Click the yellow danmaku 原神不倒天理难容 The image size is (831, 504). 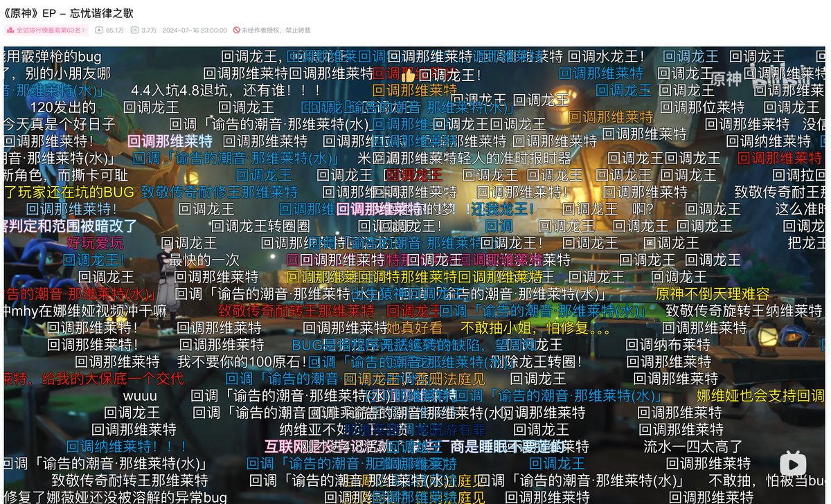713,294
